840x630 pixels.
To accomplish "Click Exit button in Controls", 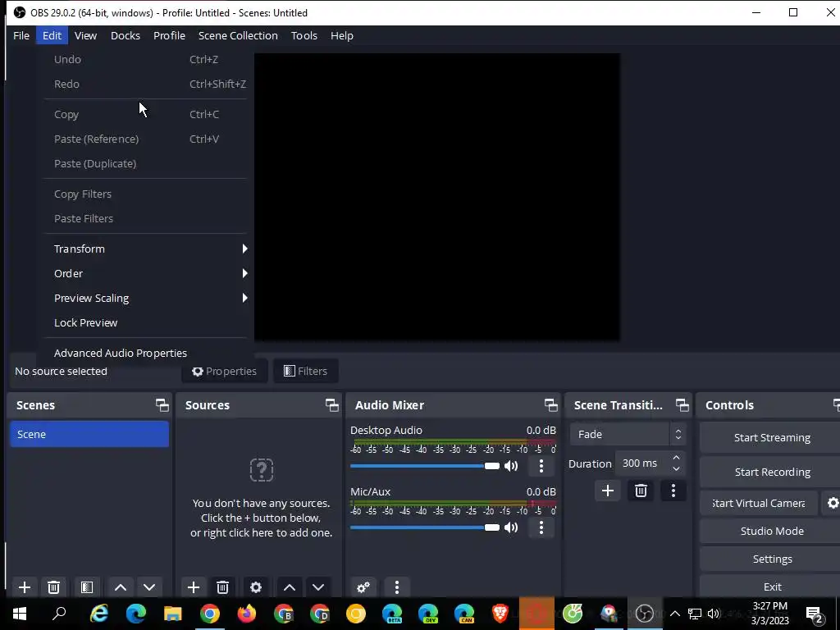I will [772, 587].
